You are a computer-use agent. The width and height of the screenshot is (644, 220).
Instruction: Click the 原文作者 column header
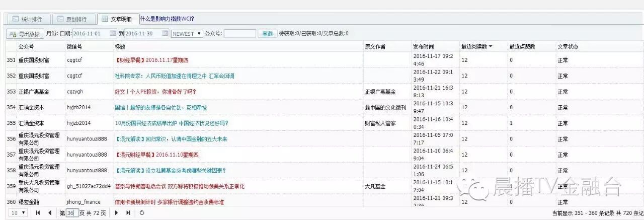[x=375, y=46]
